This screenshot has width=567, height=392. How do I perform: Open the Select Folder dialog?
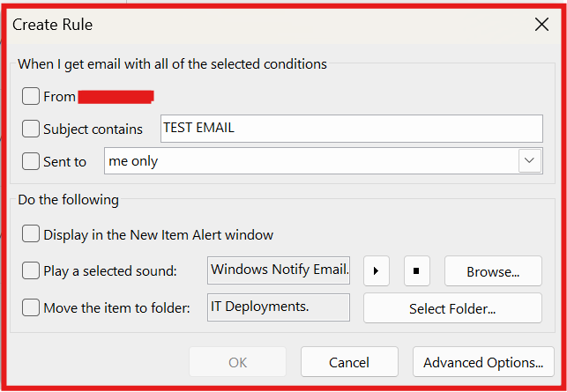(452, 308)
